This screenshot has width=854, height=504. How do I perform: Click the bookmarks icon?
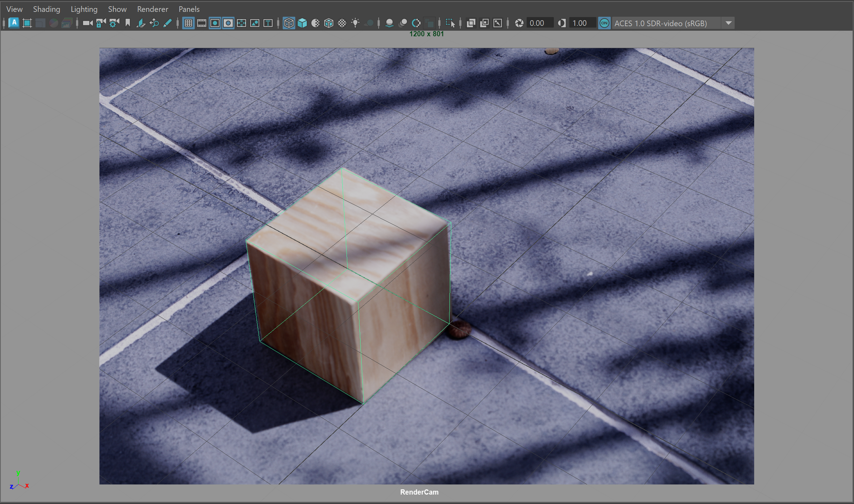(x=128, y=23)
